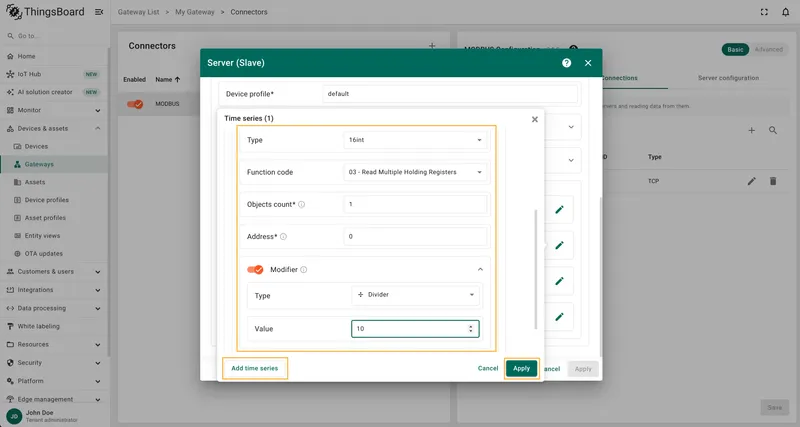Click the OTA updates icon

point(17,254)
